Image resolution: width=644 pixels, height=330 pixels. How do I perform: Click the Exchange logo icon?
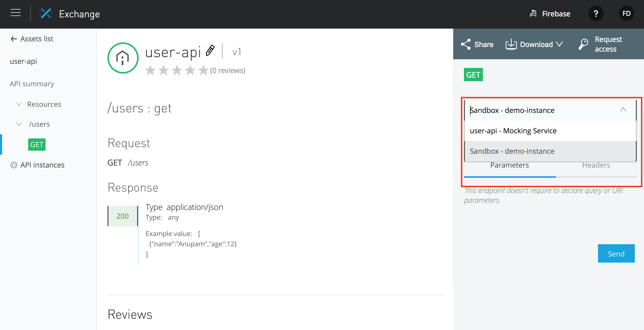pos(46,14)
